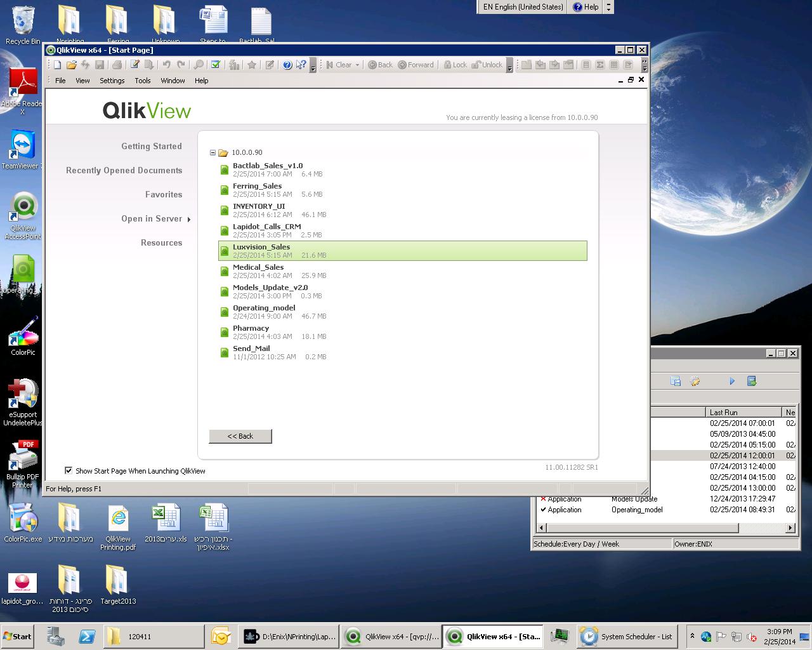
Task: Select the Lapidot_Calls_CRM document
Action: [x=402, y=230]
